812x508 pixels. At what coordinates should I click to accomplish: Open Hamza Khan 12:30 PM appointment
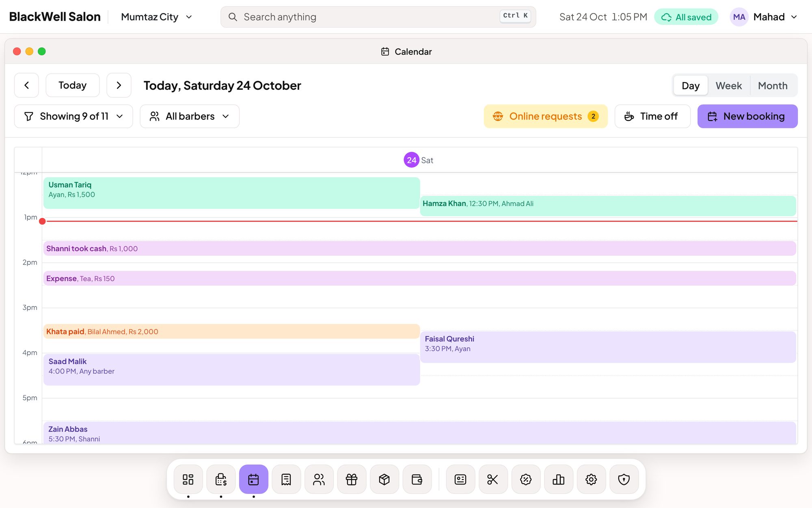click(x=608, y=206)
